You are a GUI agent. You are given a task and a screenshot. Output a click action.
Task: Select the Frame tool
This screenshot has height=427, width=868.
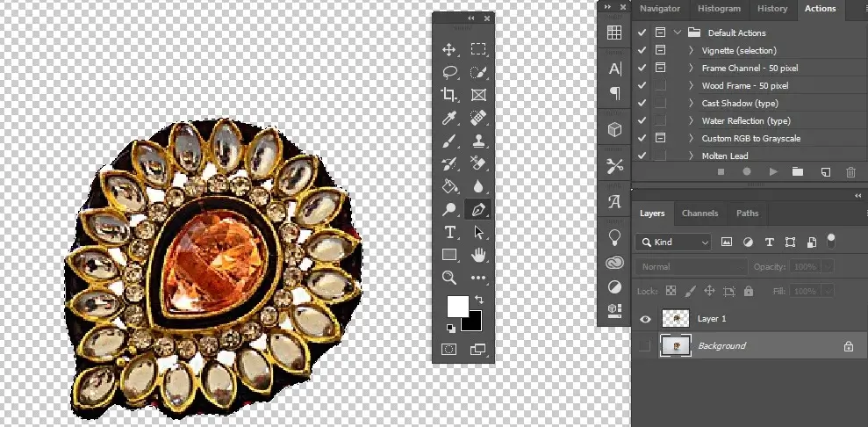point(478,95)
